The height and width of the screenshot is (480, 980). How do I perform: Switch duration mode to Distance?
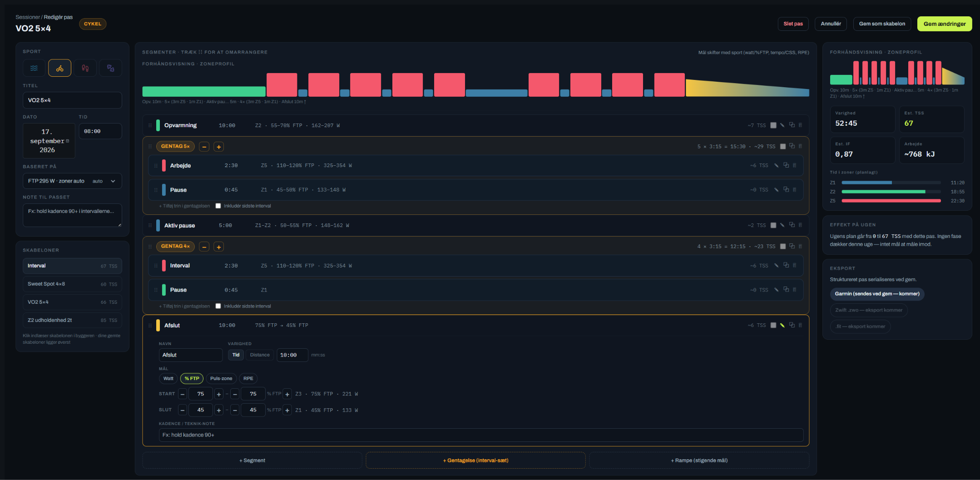(260, 355)
